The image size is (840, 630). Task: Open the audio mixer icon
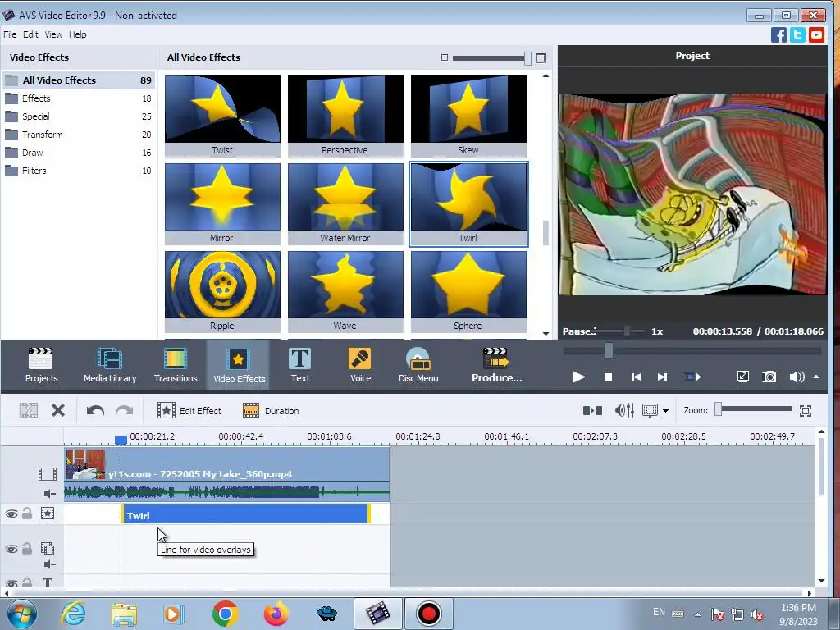(624, 411)
